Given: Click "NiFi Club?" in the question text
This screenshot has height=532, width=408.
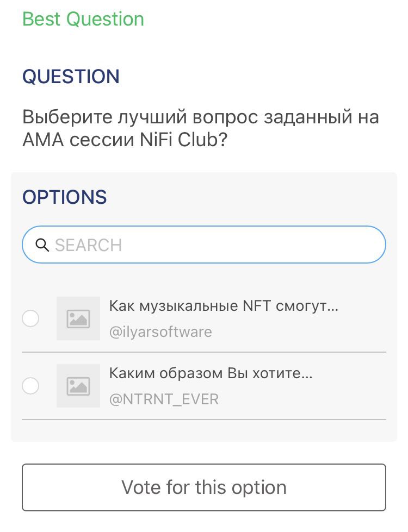Looking at the screenshot, I should point(183,140).
